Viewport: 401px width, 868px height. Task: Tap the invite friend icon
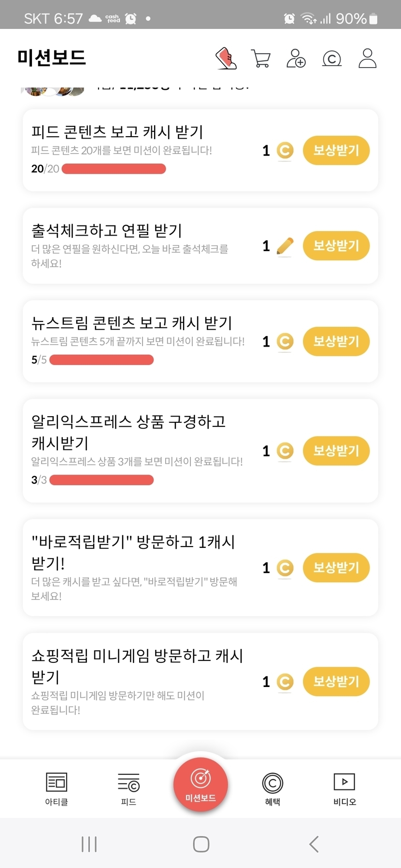[x=296, y=58]
